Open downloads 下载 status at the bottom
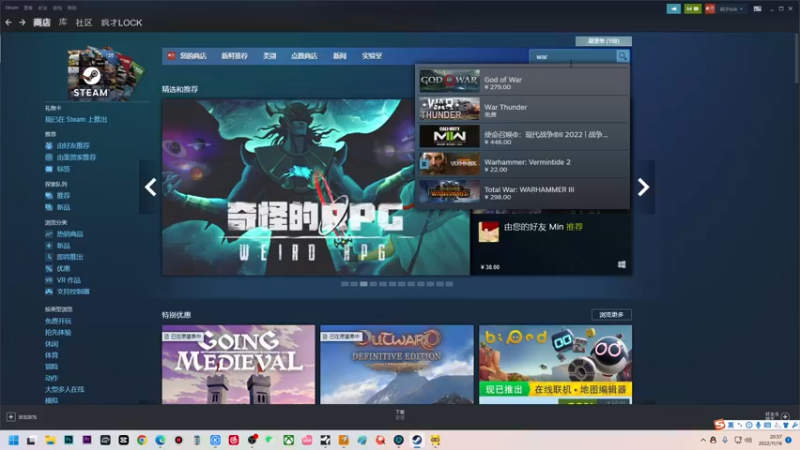Image resolution: width=800 pixels, height=450 pixels. click(400, 414)
